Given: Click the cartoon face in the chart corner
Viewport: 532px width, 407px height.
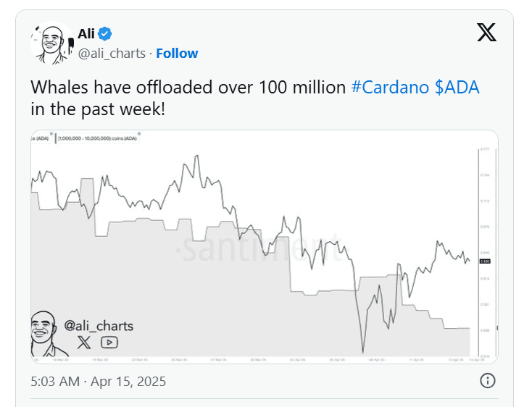Looking at the screenshot, I should point(45,333).
